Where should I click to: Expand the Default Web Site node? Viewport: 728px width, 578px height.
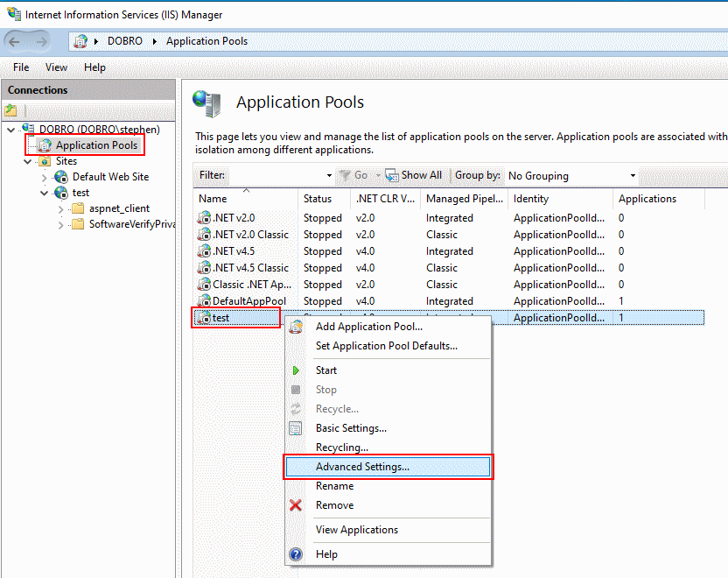[x=45, y=178]
